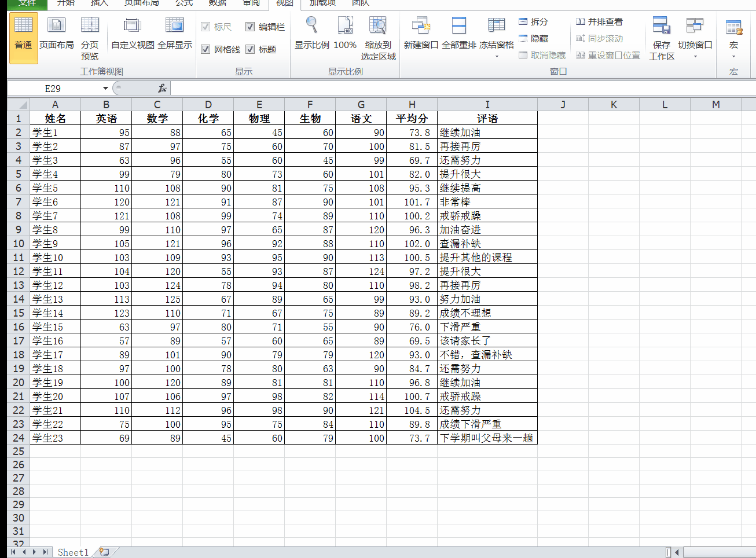
Task: Click 重设窗口位置 reset window position
Action: (608, 56)
